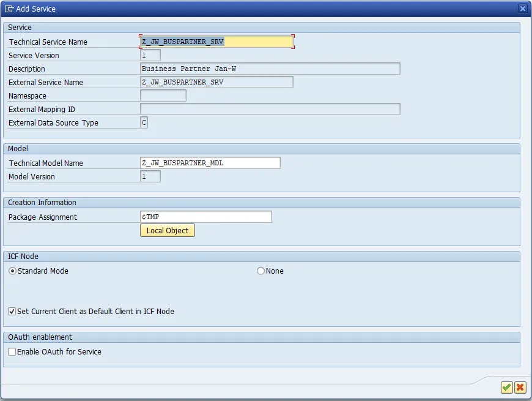Click the External Mapping ID field

tap(270, 109)
